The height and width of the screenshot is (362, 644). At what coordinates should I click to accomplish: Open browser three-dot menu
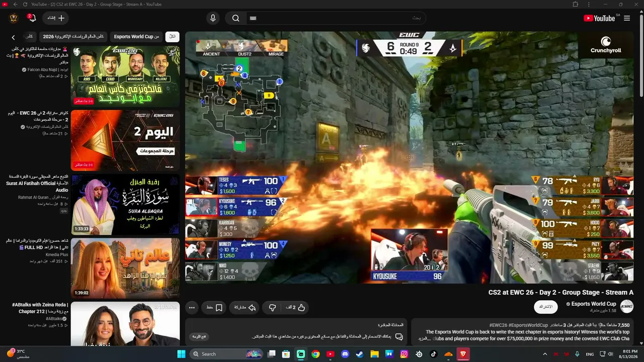(589, 5)
